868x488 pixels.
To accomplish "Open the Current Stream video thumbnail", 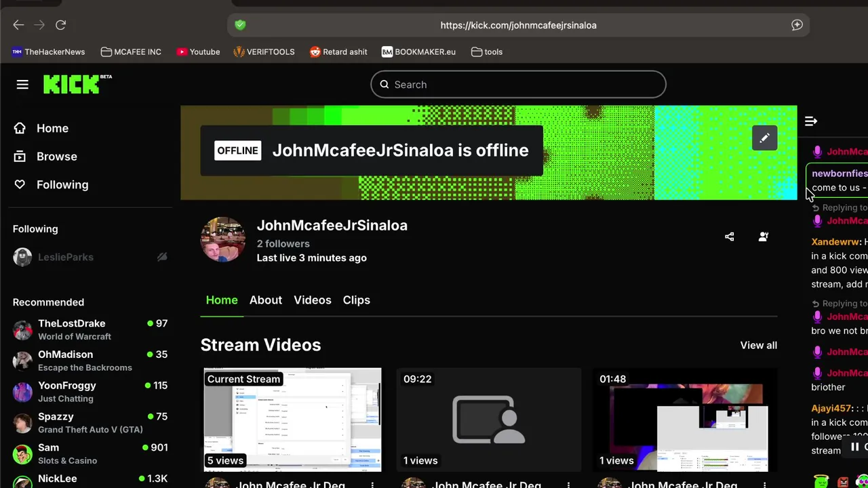I will [x=292, y=420].
